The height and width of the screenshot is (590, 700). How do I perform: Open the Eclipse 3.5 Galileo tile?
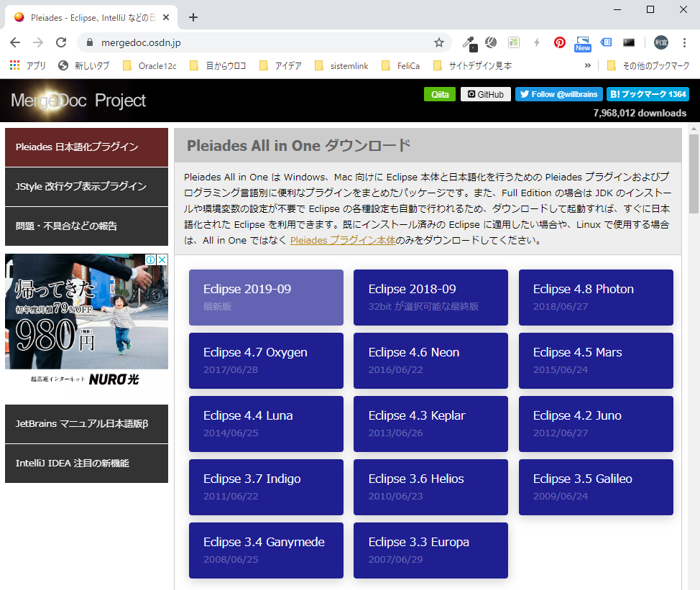[x=596, y=487]
